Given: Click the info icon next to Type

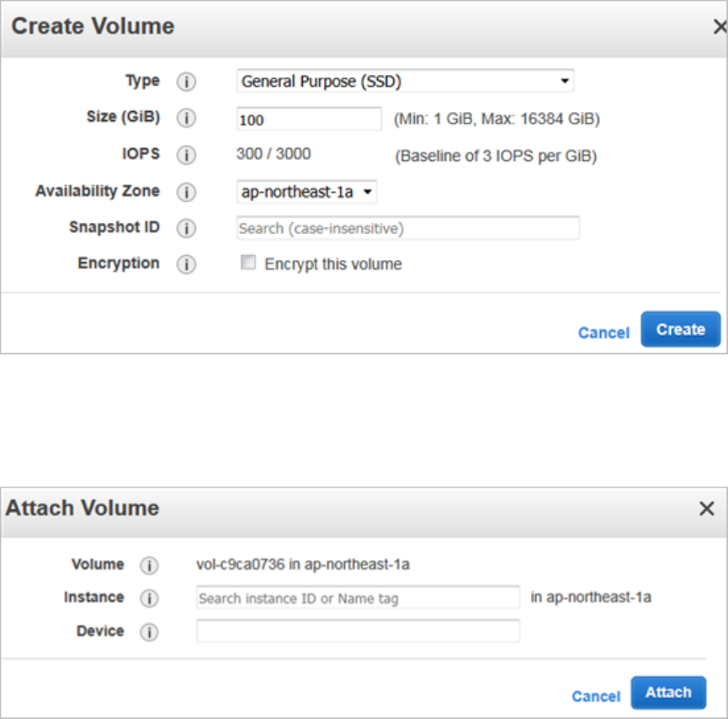Looking at the screenshot, I should (x=186, y=82).
